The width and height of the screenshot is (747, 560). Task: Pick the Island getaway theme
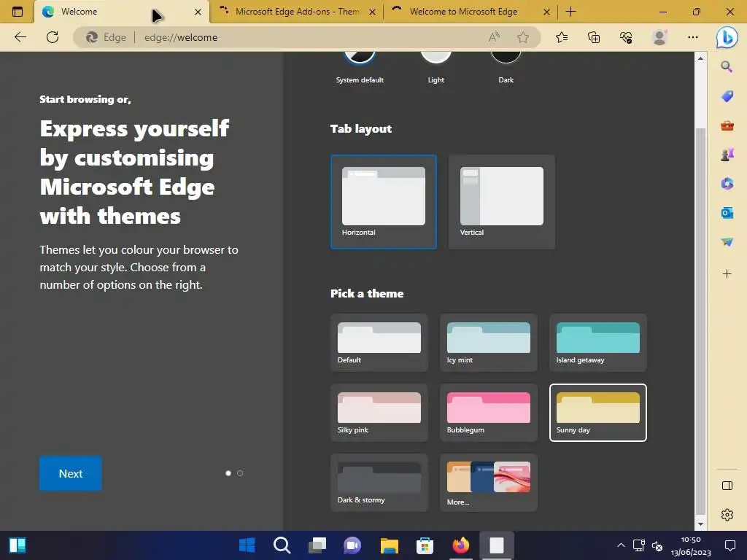pyautogui.click(x=598, y=343)
